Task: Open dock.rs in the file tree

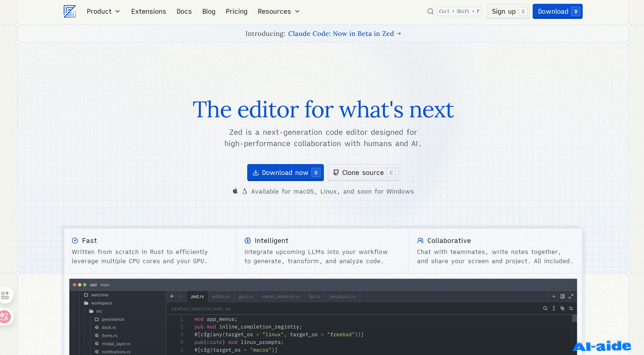Action: pos(109,327)
